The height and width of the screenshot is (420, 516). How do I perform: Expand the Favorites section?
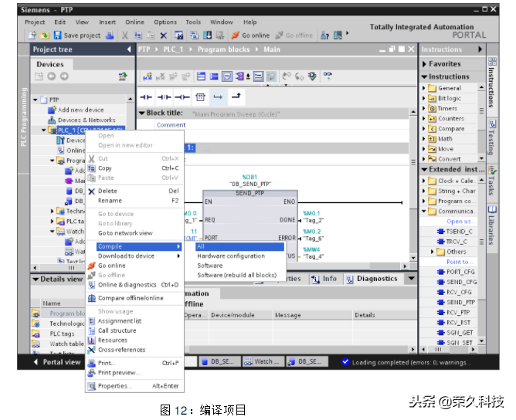424,64
